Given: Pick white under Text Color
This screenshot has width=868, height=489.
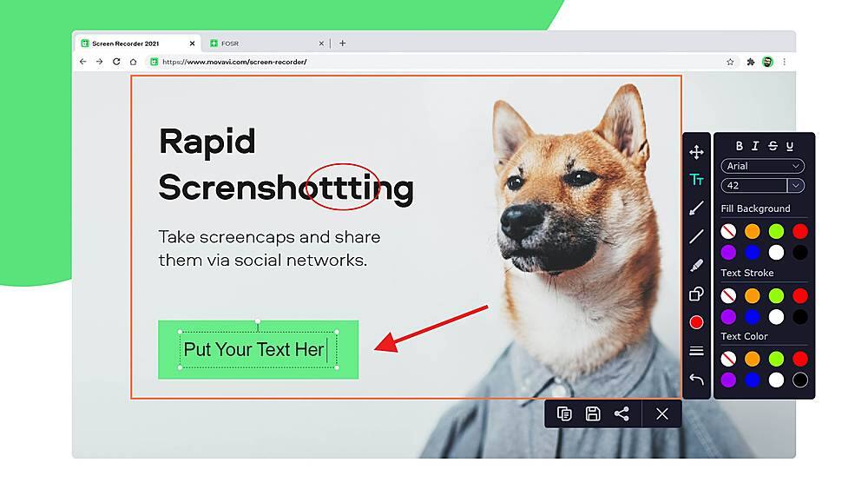Looking at the screenshot, I should 776,380.
